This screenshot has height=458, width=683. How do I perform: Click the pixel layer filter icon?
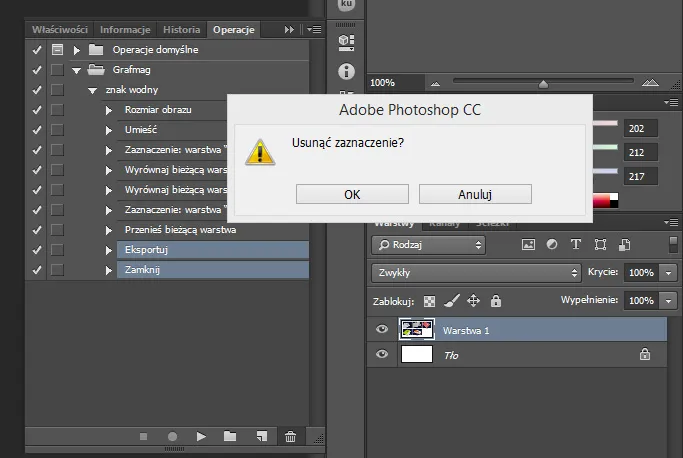(x=528, y=245)
